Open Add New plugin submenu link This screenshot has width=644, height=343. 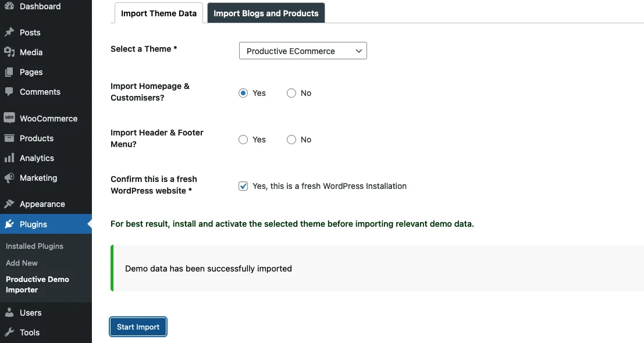tap(22, 263)
